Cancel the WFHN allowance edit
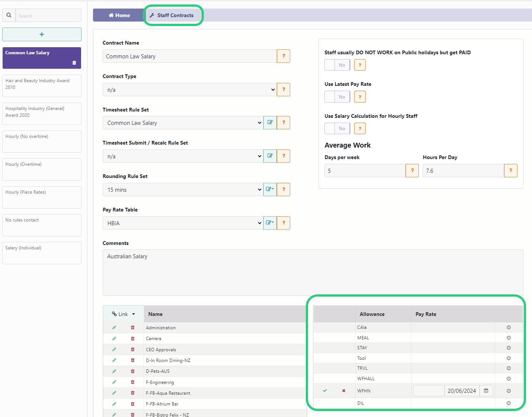Viewport: 532px width, 417px height. point(344,391)
